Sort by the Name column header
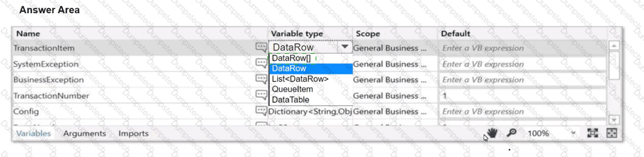 tap(28, 33)
